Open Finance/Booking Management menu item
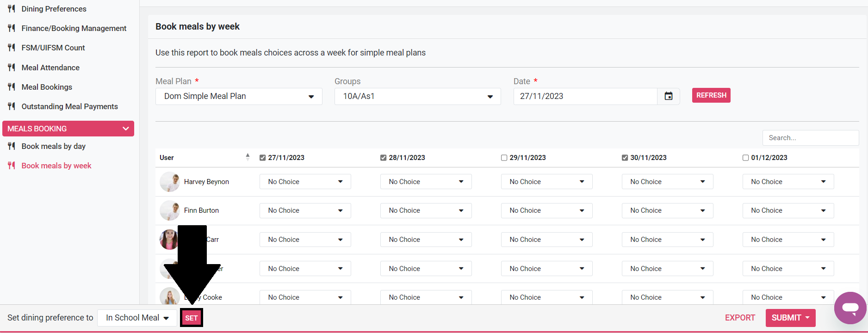The image size is (868, 333). (74, 28)
